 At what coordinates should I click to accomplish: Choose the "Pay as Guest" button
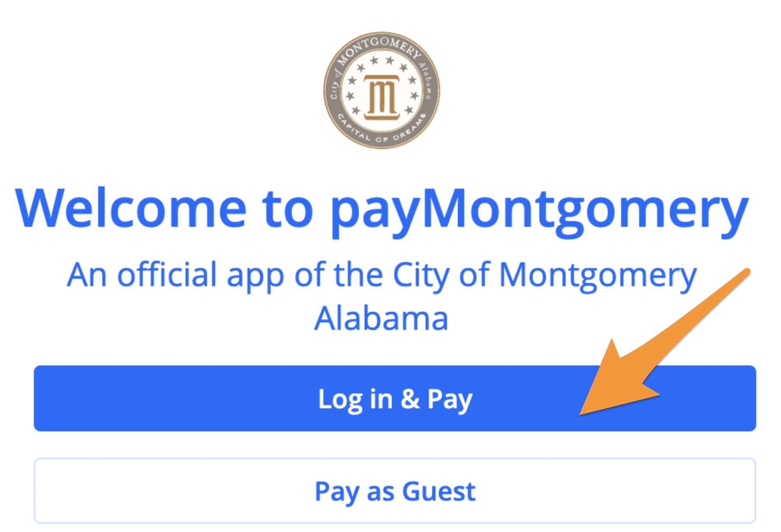tap(395, 491)
